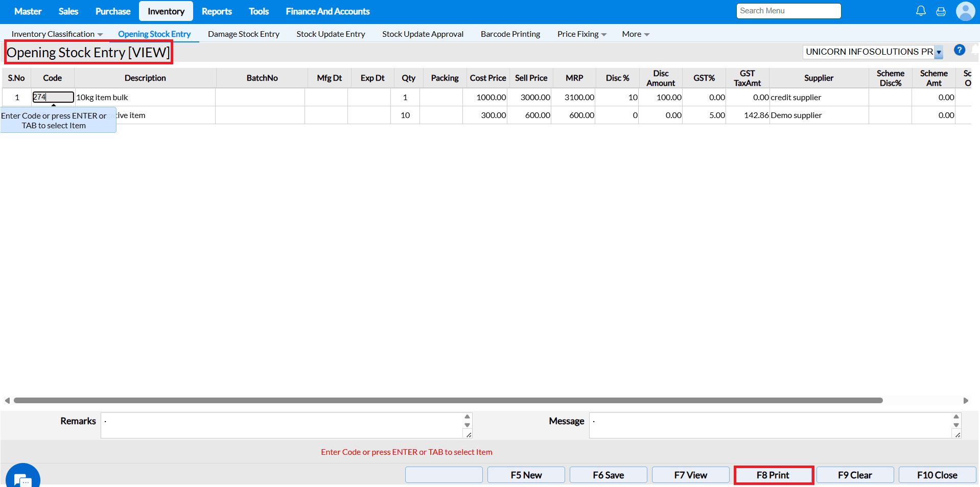980x487 pixels.
Task: Click the F5 New button
Action: 526,475
